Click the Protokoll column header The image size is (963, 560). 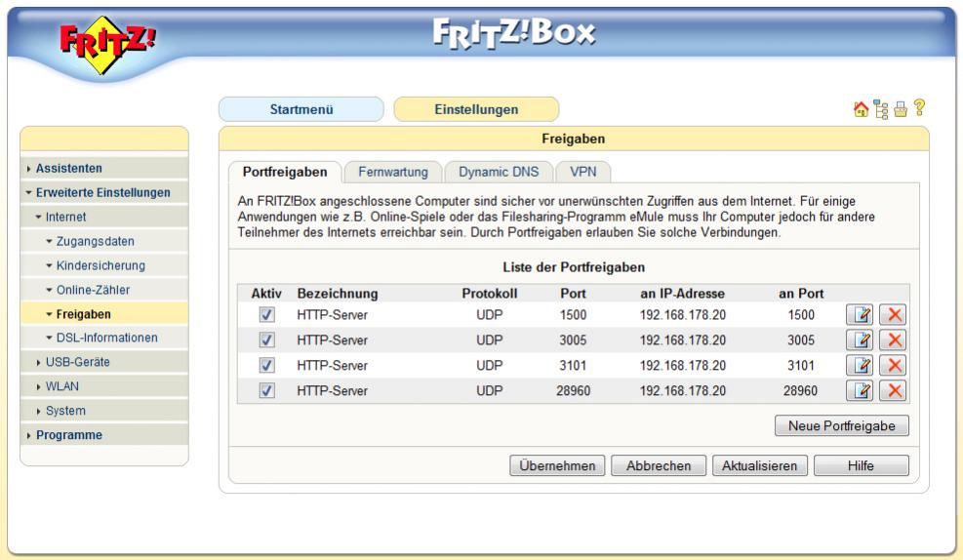[490, 294]
